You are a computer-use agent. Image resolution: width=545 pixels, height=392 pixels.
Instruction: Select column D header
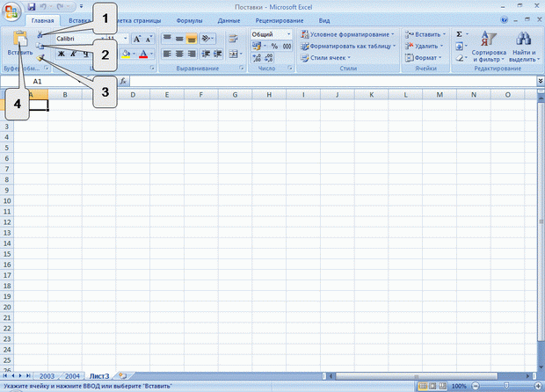133,95
